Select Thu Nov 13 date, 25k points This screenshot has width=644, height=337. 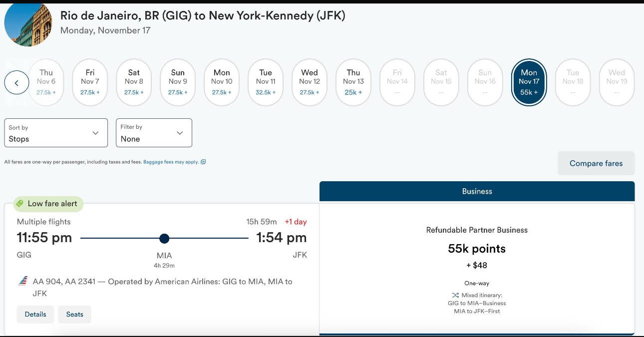pyautogui.click(x=353, y=82)
